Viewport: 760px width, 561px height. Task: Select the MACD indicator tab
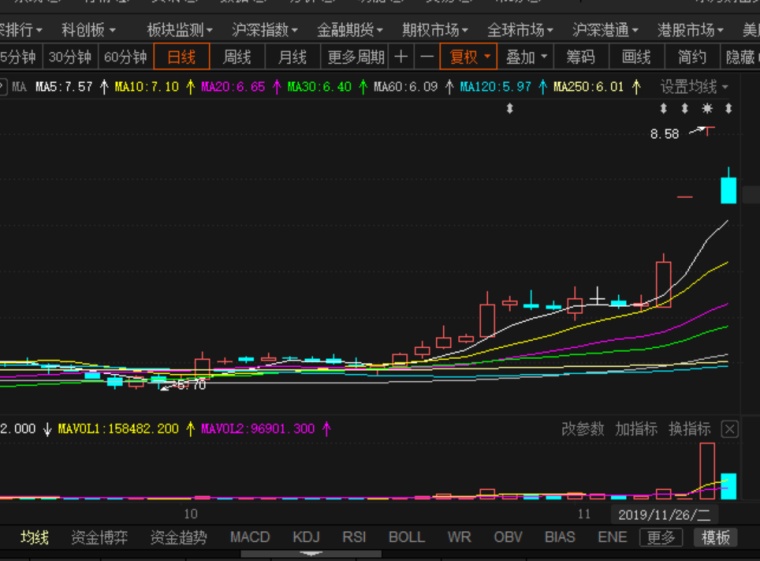(250, 537)
